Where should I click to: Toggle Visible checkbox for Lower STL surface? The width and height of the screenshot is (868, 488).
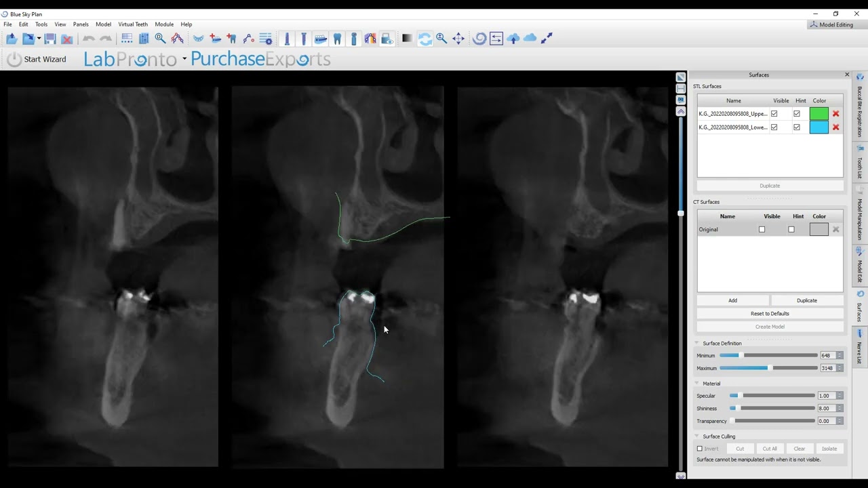click(x=774, y=127)
